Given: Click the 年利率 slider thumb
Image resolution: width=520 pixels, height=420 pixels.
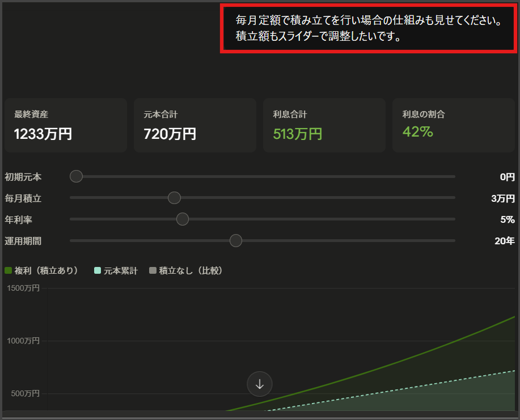Looking at the screenshot, I should [x=182, y=219].
